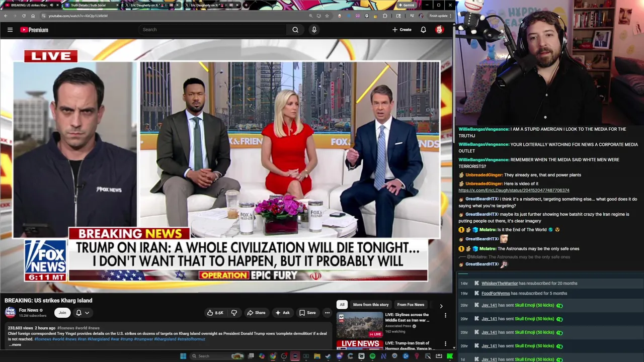
Task: Select the More from this story chip
Action: tap(371, 305)
